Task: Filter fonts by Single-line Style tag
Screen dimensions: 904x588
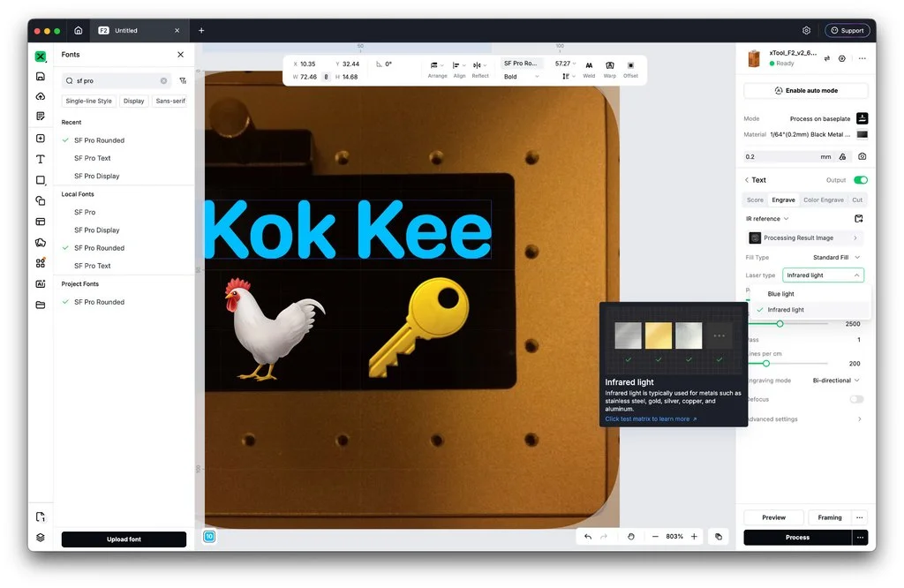Action: click(89, 101)
